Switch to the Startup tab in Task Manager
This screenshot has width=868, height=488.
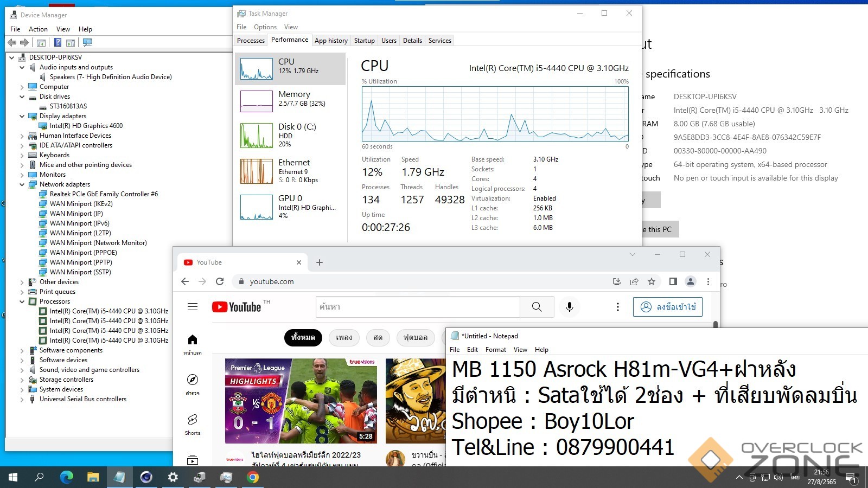pos(364,41)
